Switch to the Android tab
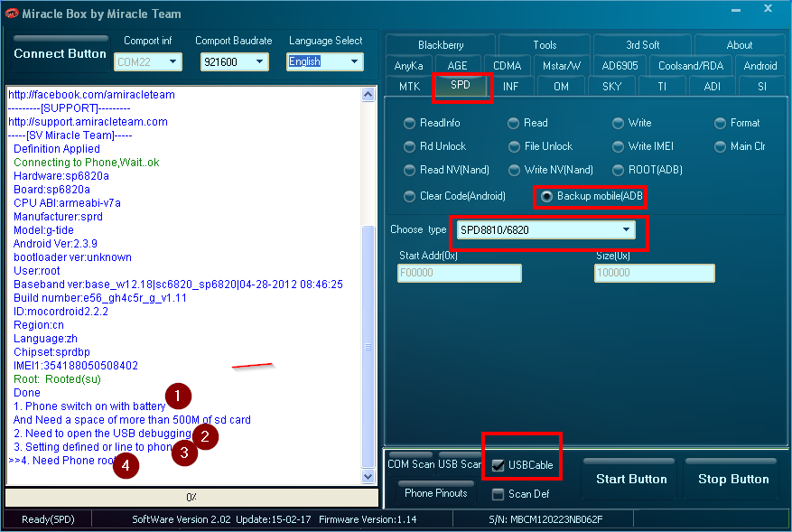The height and width of the screenshot is (532, 792). (x=760, y=66)
